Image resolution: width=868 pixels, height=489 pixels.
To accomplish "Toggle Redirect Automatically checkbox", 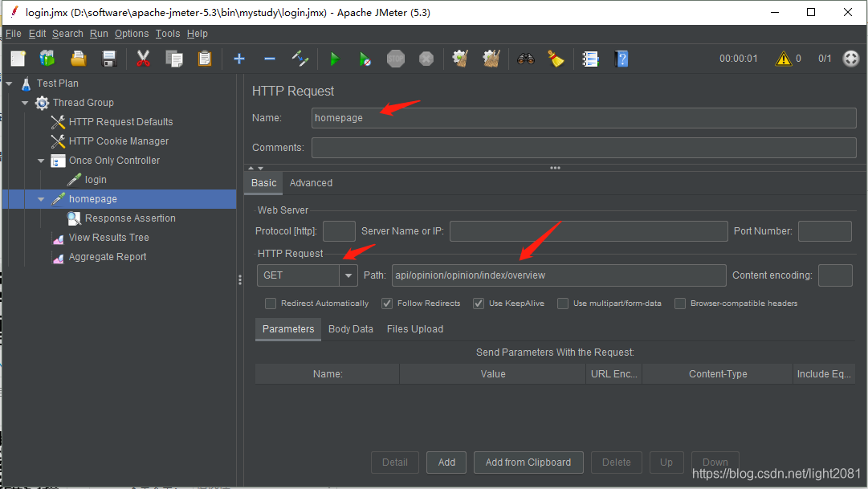I will pos(270,304).
